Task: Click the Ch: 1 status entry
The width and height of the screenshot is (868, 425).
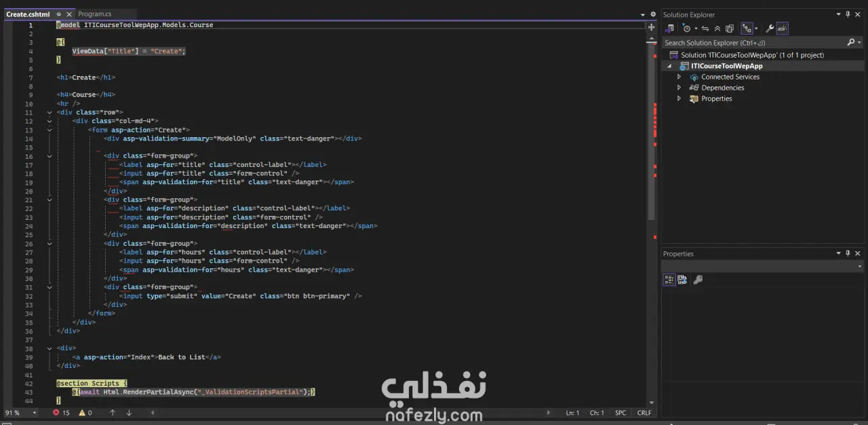Action: [597, 413]
